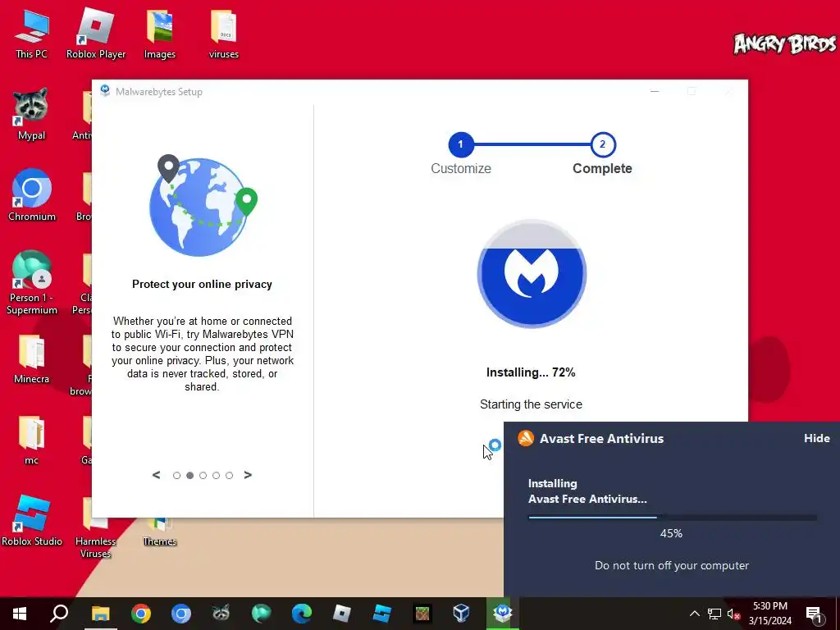Click the Malwarebytes logo progress circle

532,273
